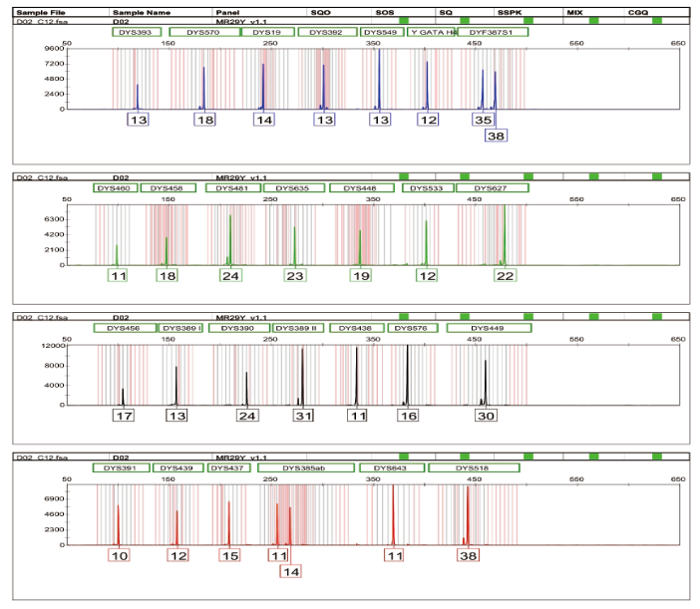Screen dimensions: 700x609
Task: Click allele call 15 under DYS437
Action: 230,555
